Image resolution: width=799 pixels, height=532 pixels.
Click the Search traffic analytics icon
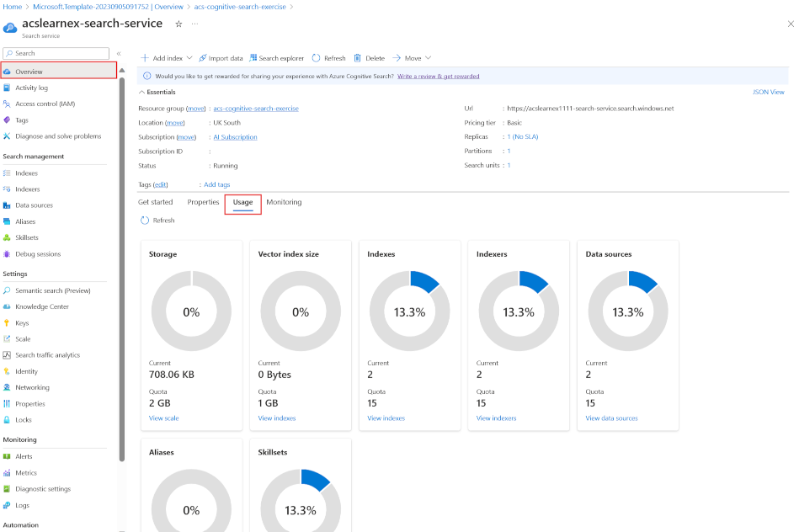pyautogui.click(x=7, y=355)
